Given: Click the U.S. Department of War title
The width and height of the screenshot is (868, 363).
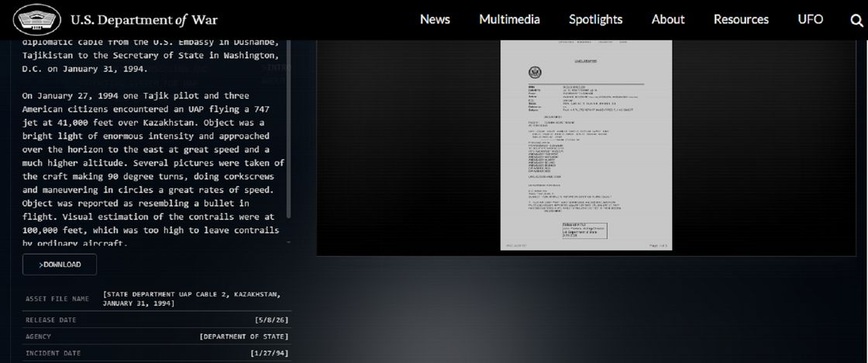Looking at the screenshot, I should [x=144, y=20].
